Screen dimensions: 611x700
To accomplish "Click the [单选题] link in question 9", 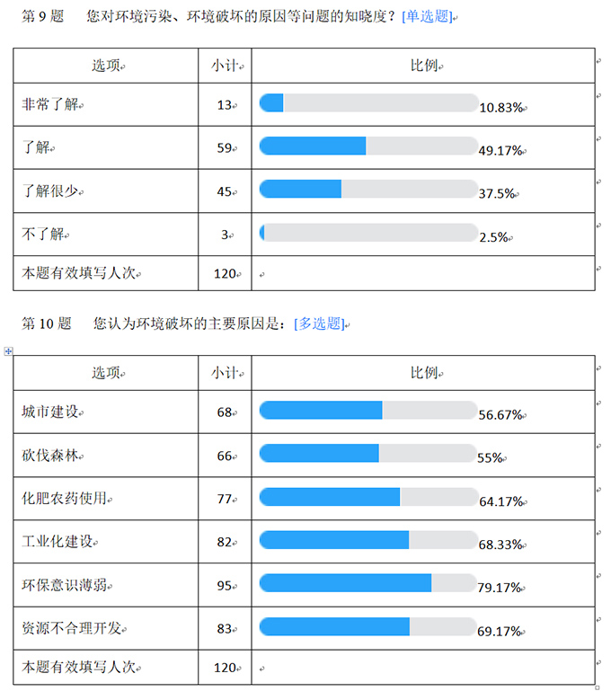I will pos(427,16).
